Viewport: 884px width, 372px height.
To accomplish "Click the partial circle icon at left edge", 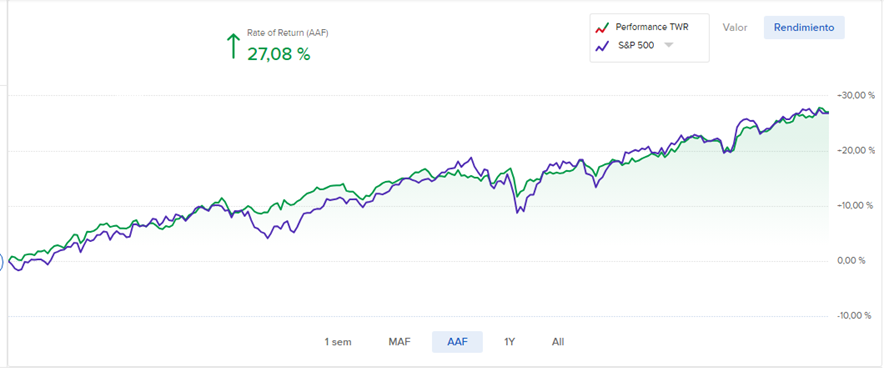I will [2, 262].
